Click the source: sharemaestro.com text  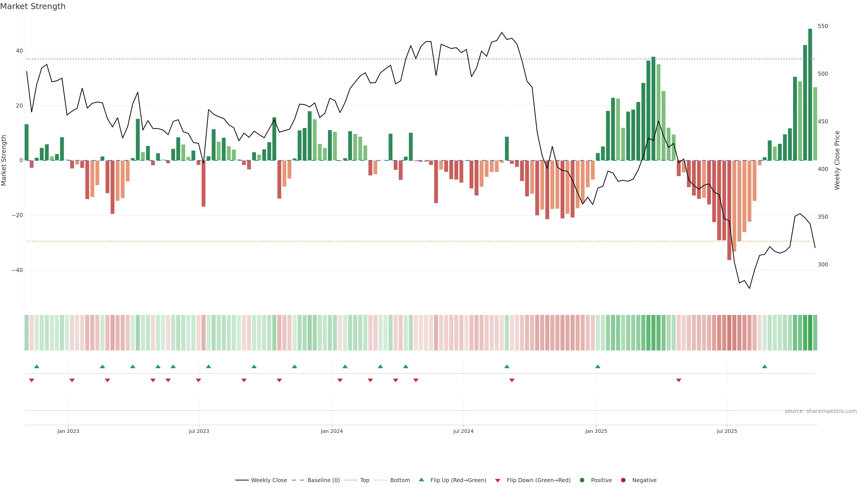(821, 411)
